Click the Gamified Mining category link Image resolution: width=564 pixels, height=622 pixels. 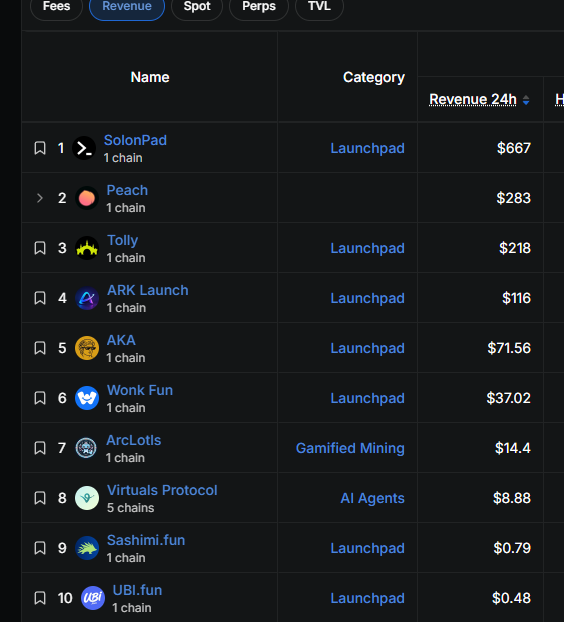(x=350, y=448)
